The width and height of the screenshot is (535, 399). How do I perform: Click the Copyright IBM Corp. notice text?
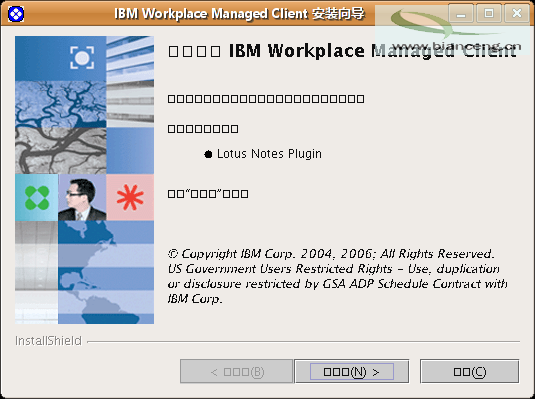[x=337, y=276]
